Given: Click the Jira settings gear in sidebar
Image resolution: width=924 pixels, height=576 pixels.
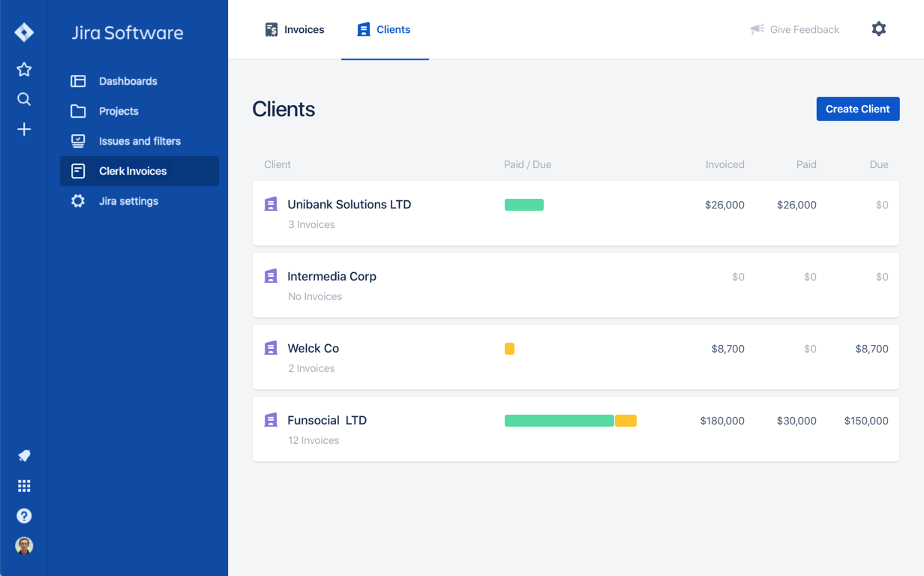Looking at the screenshot, I should [x=78, y=201].
